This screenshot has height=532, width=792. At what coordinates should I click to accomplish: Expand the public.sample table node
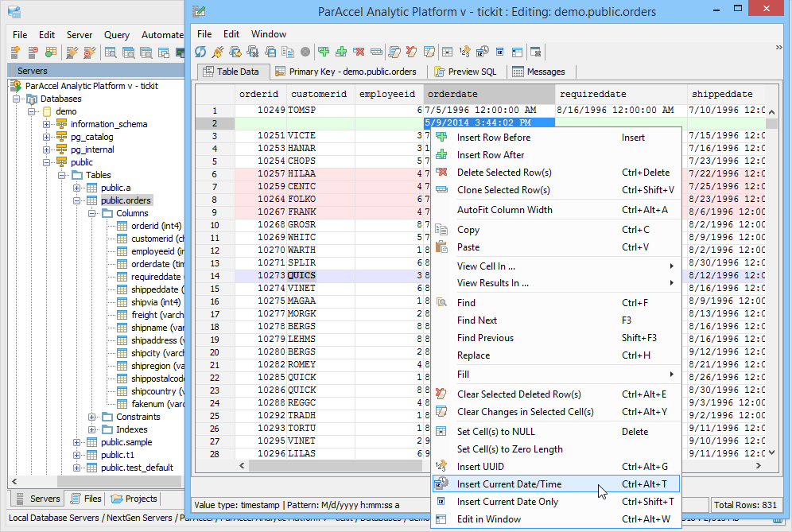[x=77, y=442]
